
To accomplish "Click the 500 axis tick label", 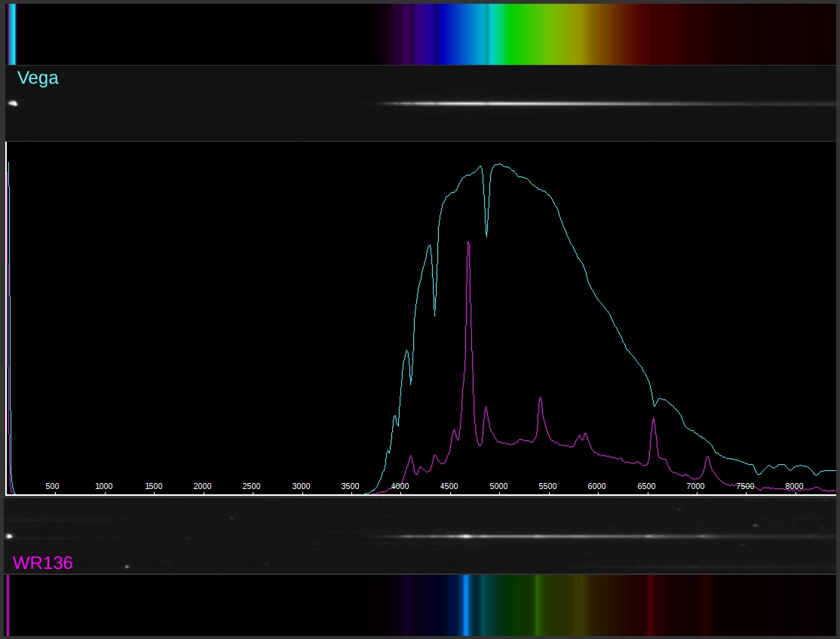I will tap(52, 486).
